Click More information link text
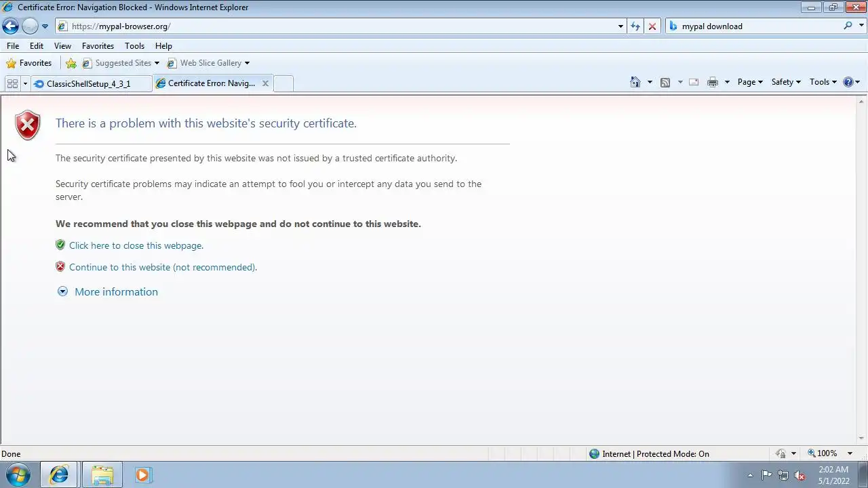868x488 pixels. pos(116,291)
